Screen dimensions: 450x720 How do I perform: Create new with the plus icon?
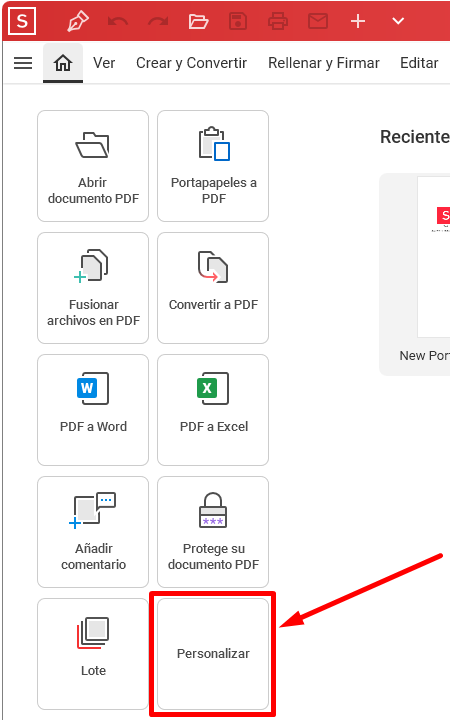(358, 21)
